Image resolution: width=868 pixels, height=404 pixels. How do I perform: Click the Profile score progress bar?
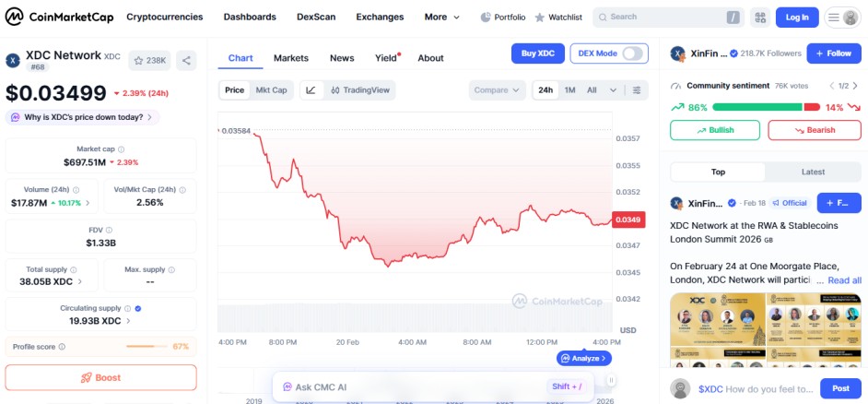click(x=147, y=347)
